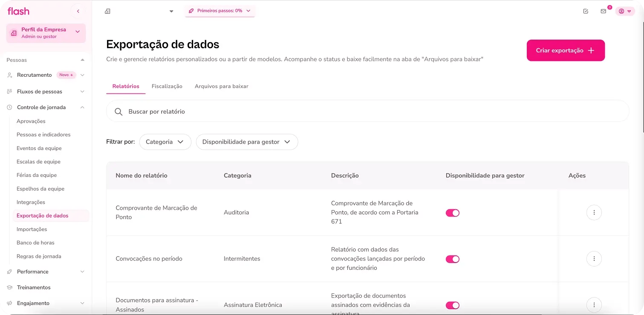Screen dimensions: 644x315
Task: Open the Disponibilidade para gestor filter dropdown
Action: [247, 142]
